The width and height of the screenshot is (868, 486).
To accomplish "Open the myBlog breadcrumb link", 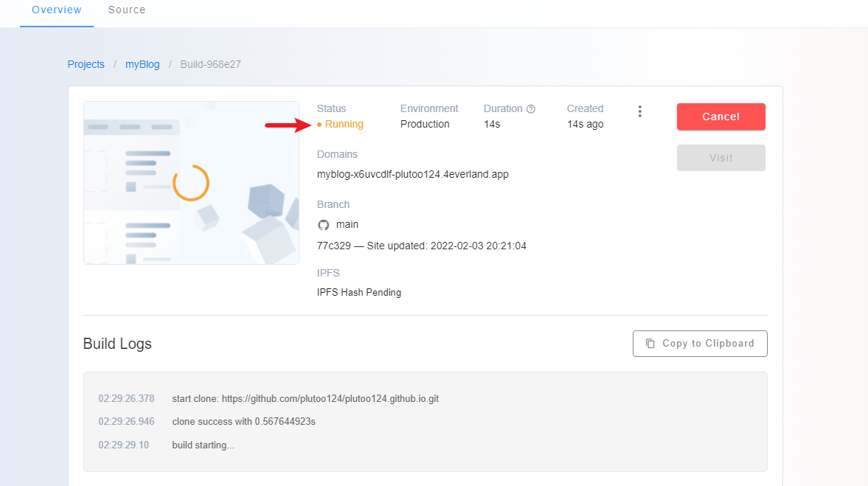I will pos(142,64).
